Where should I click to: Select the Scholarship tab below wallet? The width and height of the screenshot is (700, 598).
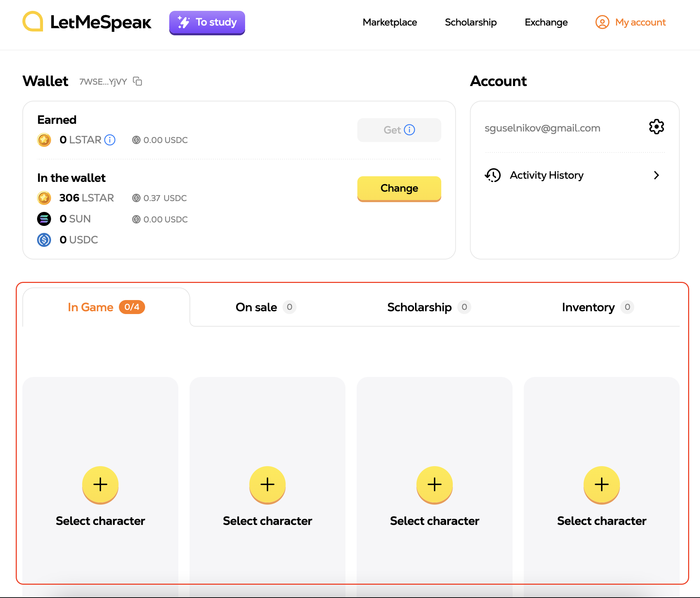coord(429,307)
